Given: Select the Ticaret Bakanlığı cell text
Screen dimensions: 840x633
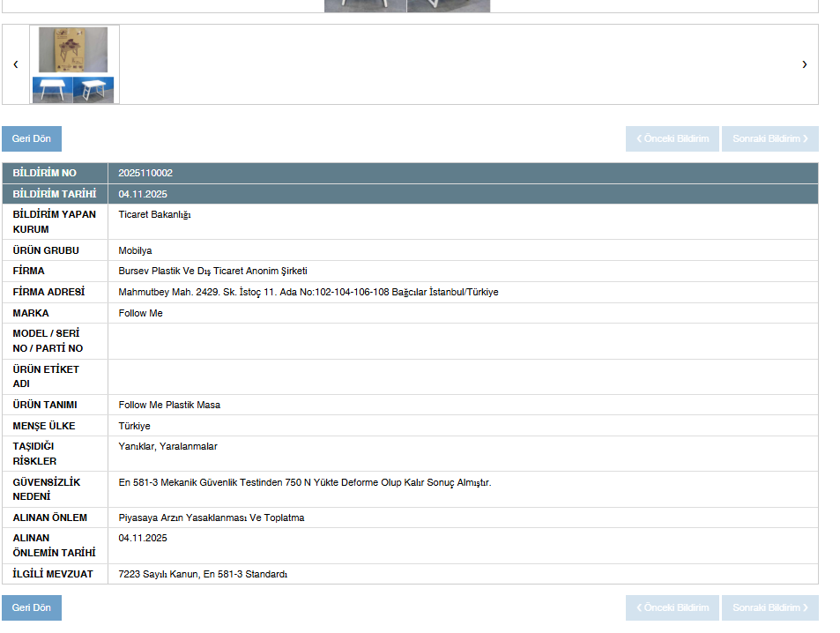Looking at the screenshot, I should click(154, 215).
